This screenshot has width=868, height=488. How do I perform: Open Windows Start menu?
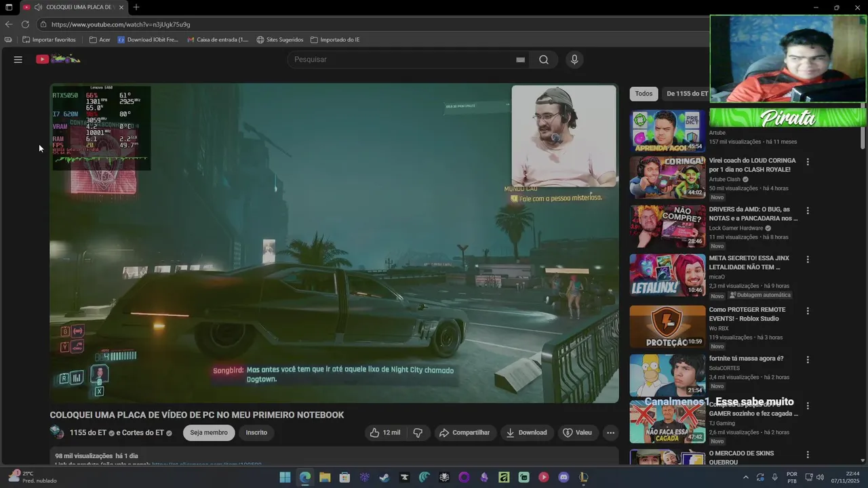tap(285, 477)
